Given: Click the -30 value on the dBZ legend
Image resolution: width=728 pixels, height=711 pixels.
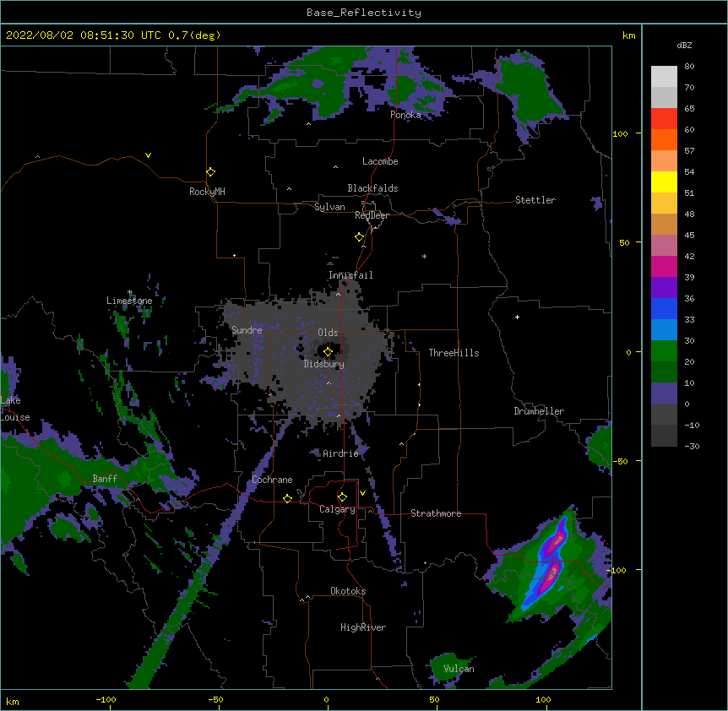Looking at the screenshot, I should point(692,447).
